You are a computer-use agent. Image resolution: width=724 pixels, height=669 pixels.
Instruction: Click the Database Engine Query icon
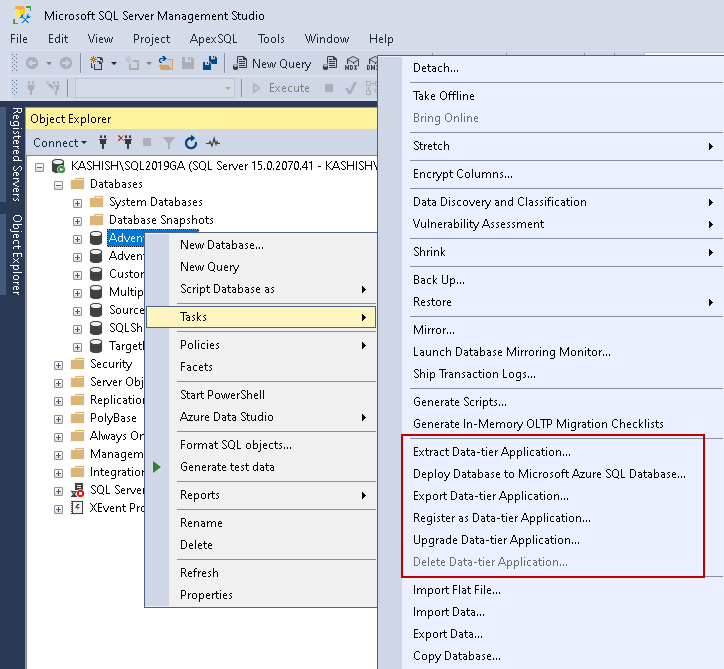tap(330, 63)
